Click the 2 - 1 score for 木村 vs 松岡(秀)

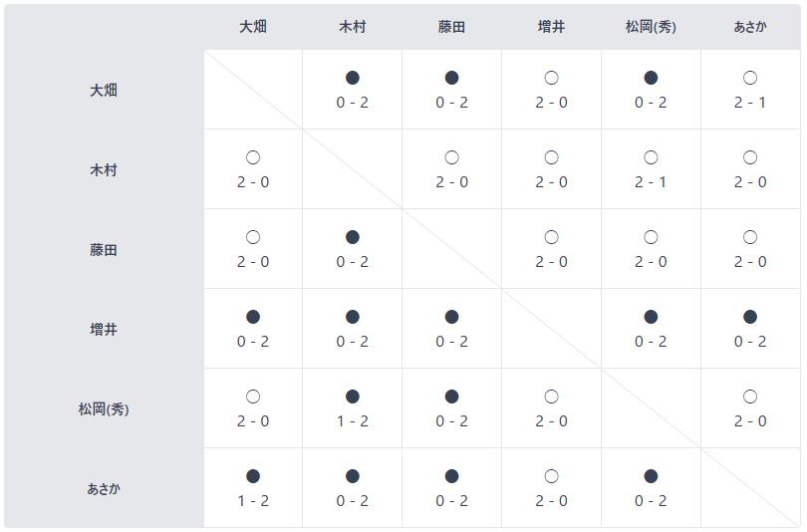[x=651, y=182]
